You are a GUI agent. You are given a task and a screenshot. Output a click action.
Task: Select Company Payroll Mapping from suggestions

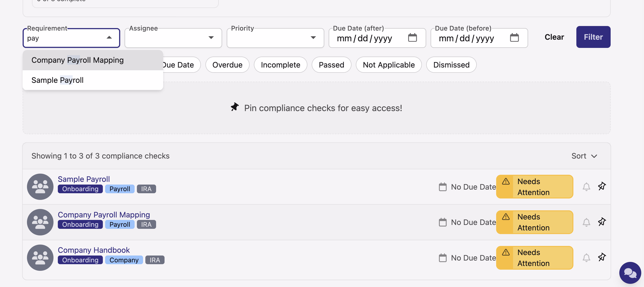point(93,60)
